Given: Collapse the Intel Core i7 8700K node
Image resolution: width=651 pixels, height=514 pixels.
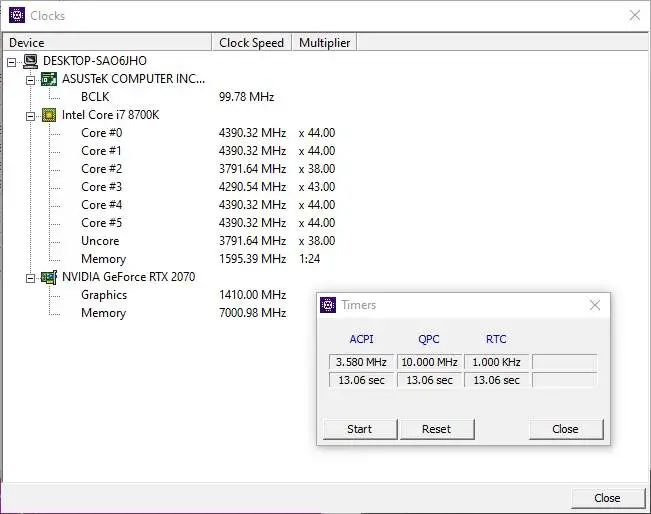Looking at the screenshot, I should [x=30, y=116].
